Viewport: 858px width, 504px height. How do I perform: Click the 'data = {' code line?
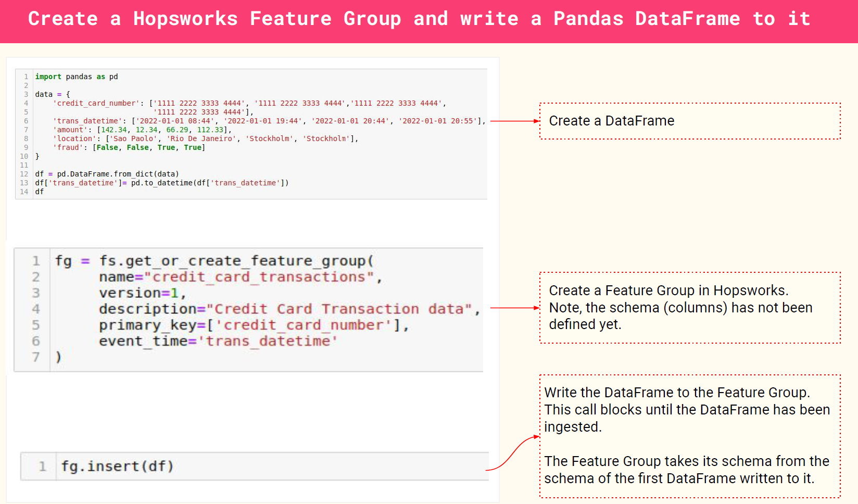tap(53, 94)
